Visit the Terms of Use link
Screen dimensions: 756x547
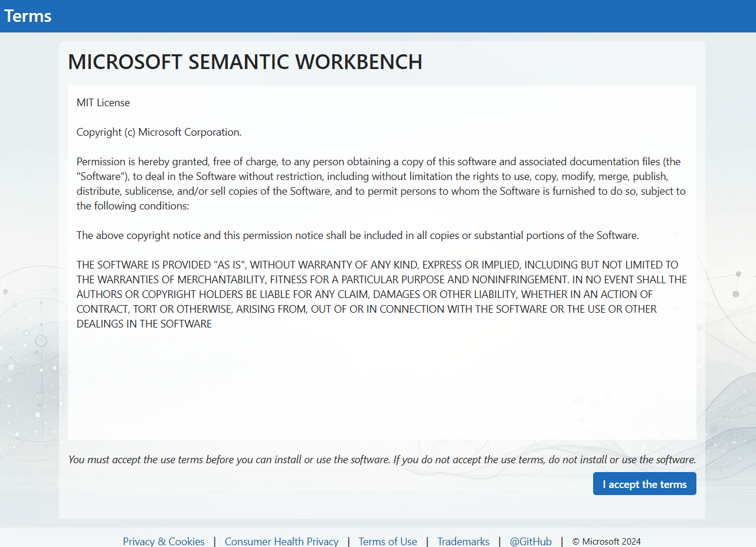pyautogui.click(x=388, y=541)
